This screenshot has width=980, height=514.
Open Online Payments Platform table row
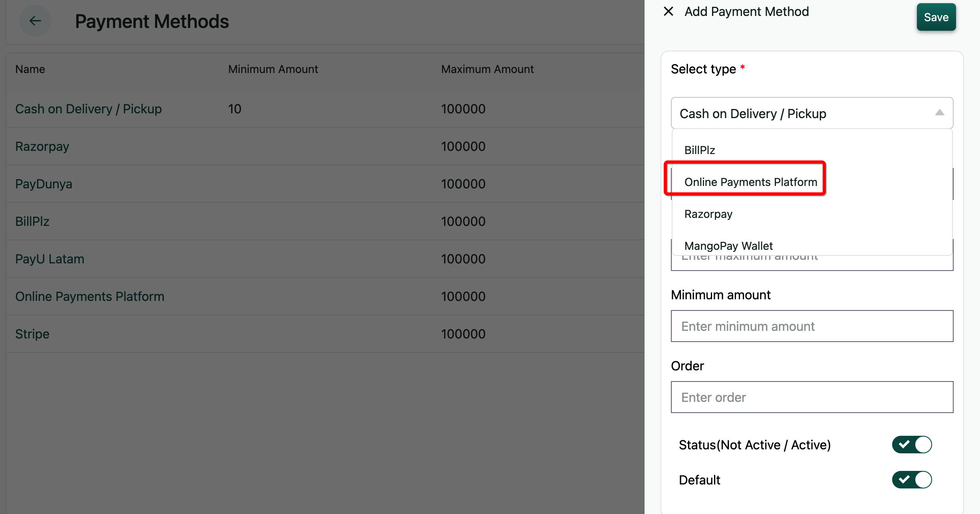click(89, 297)
